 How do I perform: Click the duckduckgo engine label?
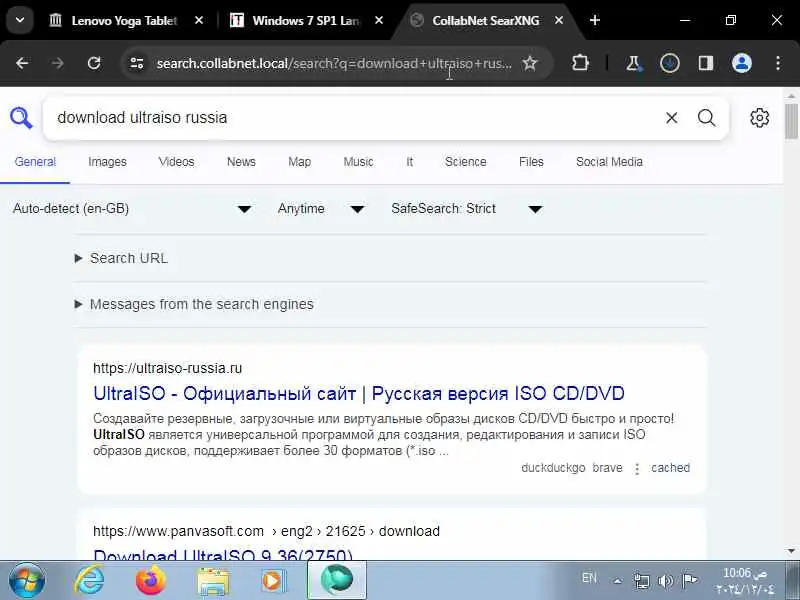(553, 468)
